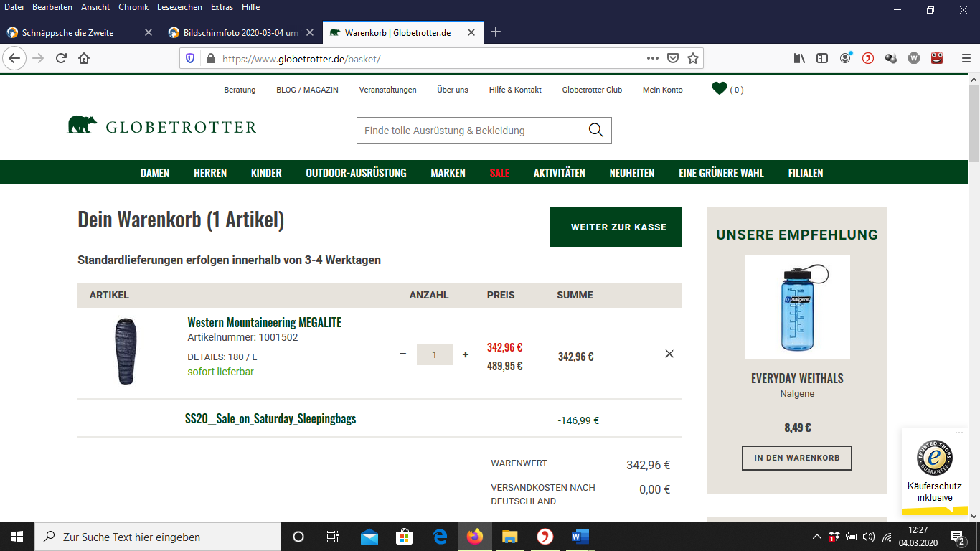Open Mail app from taskbar

pyautogui.click(x=369, y=537)
